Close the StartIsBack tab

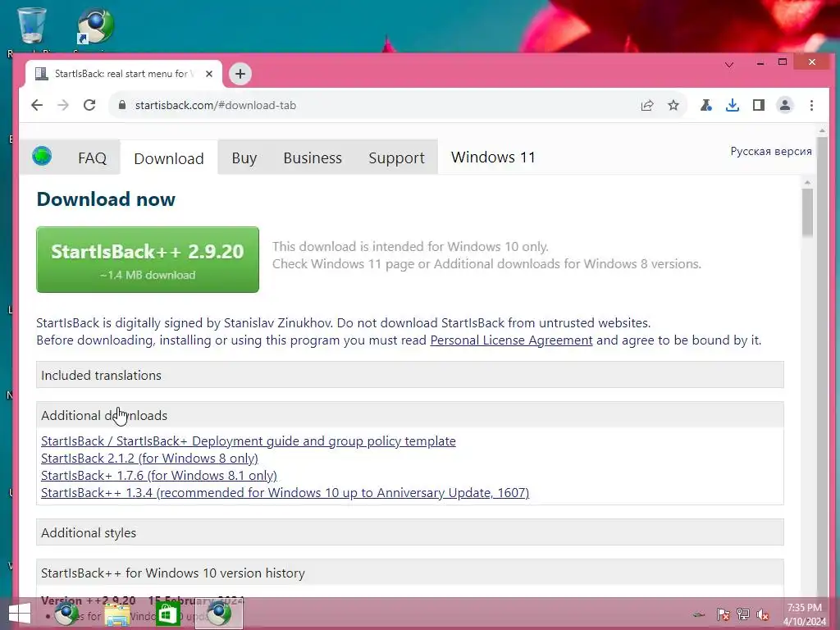point(209,74)
